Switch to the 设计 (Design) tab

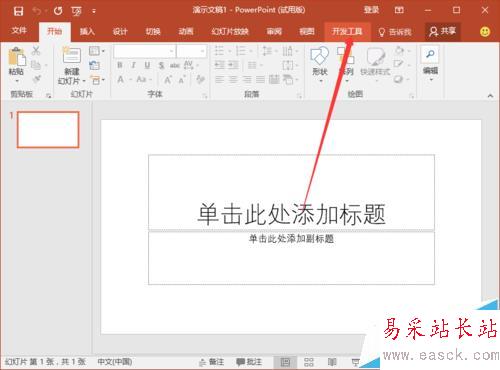pos(120,32)
